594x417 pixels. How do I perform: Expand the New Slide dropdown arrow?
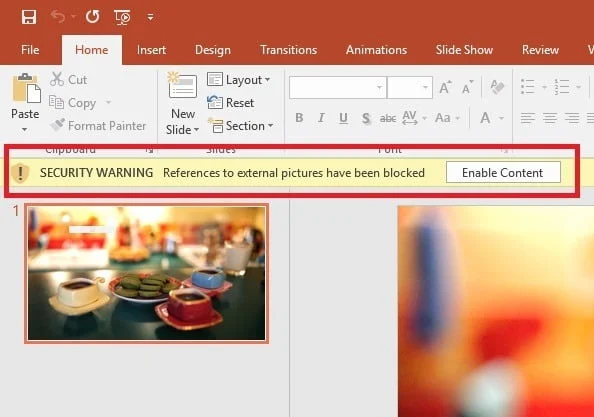[196, 130]
